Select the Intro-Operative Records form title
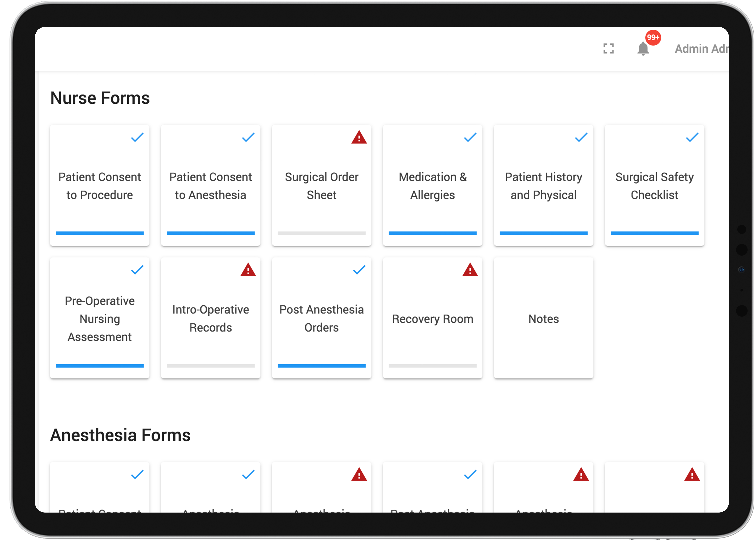The height and width of the screenshot is (540, 756). [211, 319]
